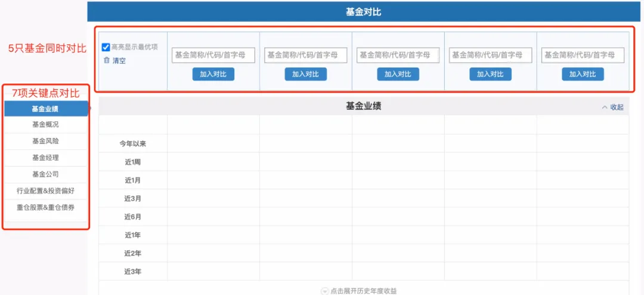Focus the first fund name search field
Screen dimensions: 644x295
[x=213, y=55]
